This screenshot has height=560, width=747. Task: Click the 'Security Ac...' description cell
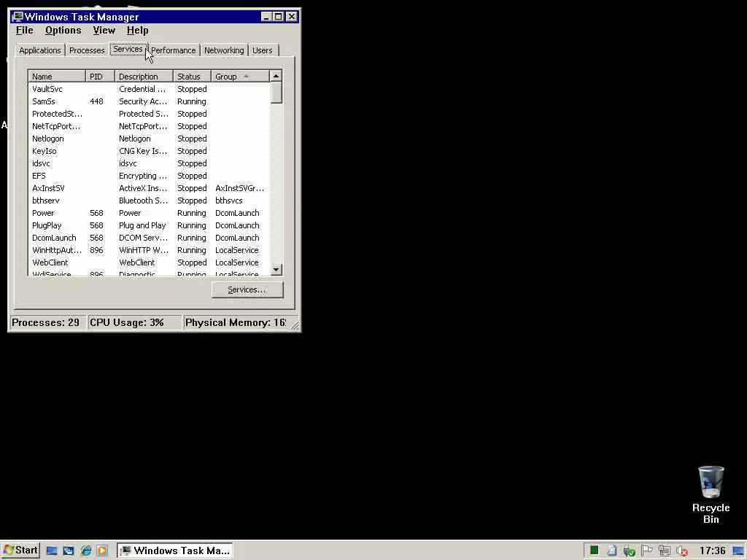tap(143, 101)
